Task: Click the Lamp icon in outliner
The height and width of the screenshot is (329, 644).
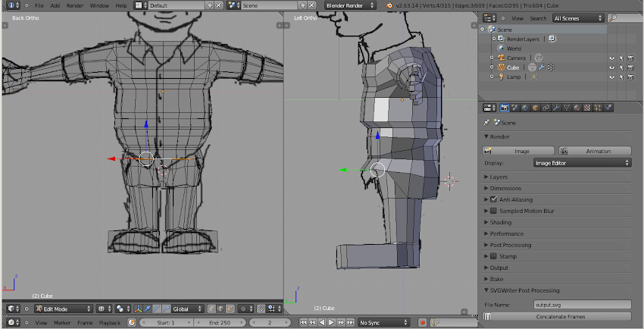Action: pos(500,77)
